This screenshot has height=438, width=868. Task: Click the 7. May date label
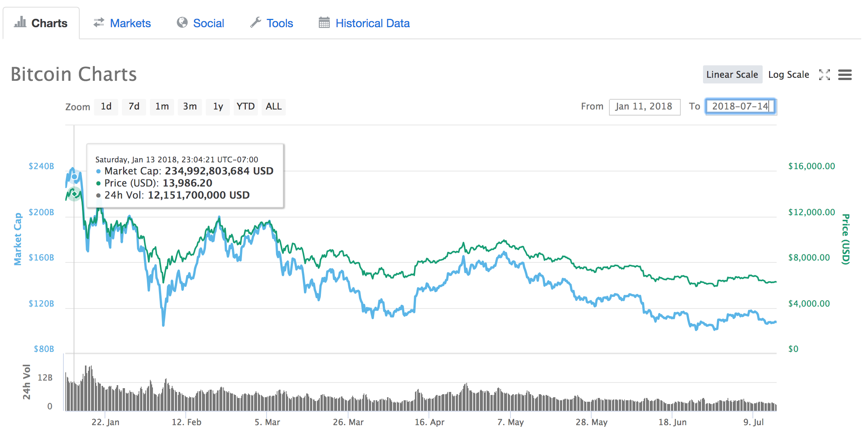[x=510, y=422]
